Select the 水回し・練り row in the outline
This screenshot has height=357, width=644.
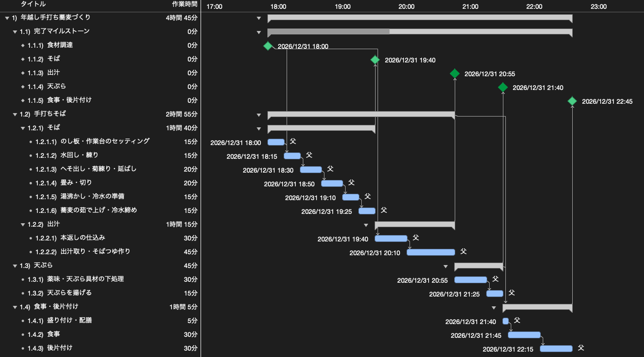tap(100, 155)
